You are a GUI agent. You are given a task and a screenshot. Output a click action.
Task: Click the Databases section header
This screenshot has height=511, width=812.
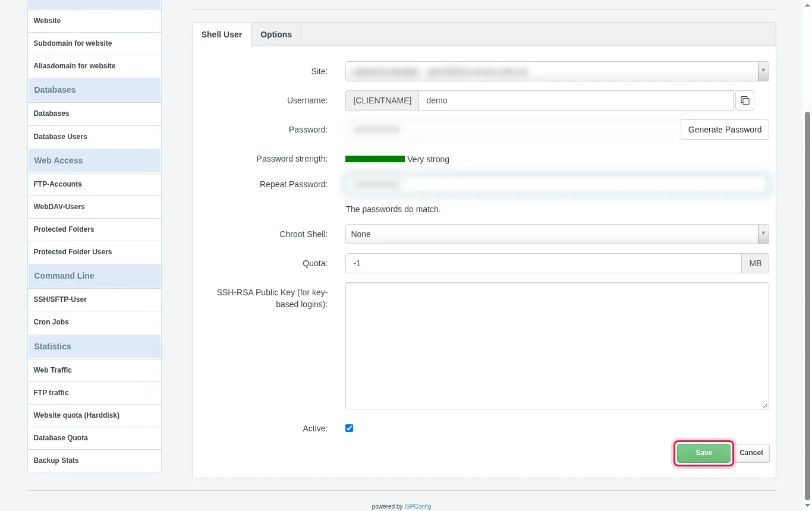tap(95, 90)
